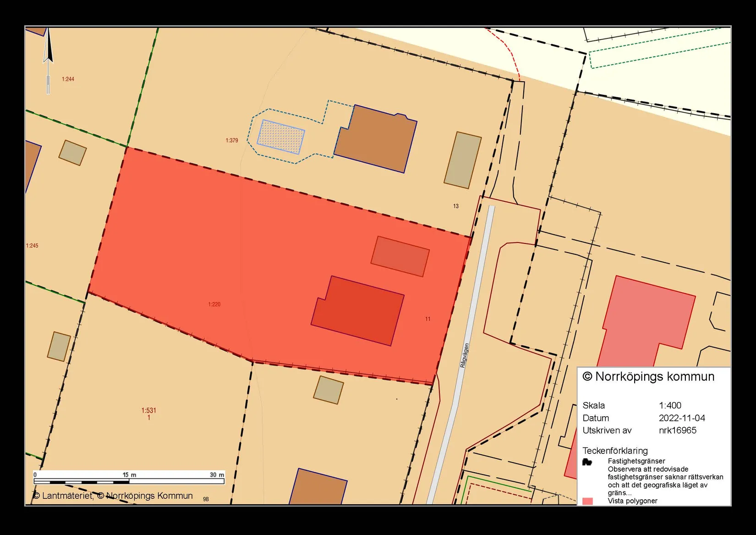Click the 9B address label
The width and height of the screenshot is (756, 535).
coord(206,499)
